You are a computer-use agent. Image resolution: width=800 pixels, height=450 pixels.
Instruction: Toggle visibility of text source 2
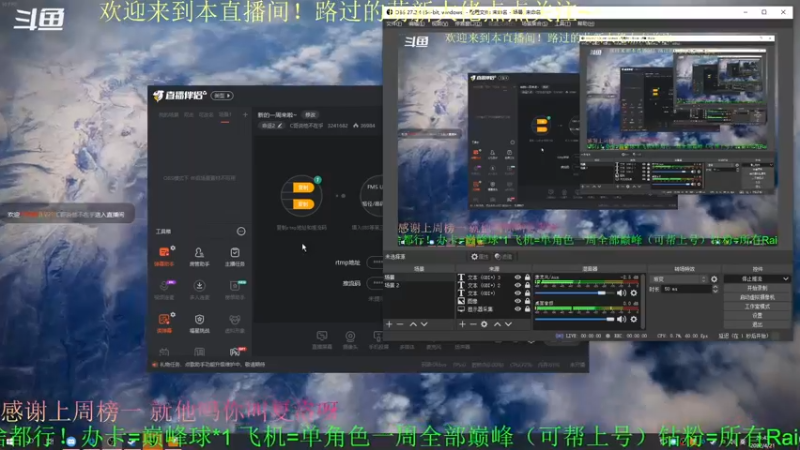(518, 285)
